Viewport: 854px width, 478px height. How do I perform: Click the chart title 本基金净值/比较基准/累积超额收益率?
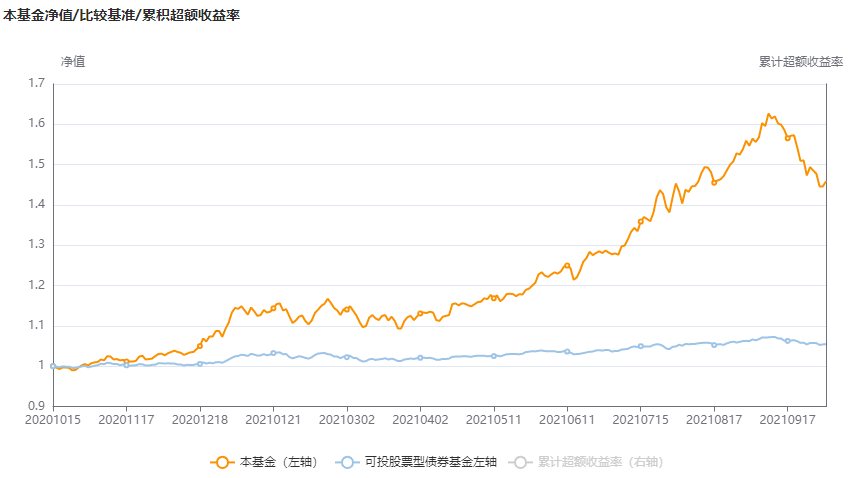[121, 16]
